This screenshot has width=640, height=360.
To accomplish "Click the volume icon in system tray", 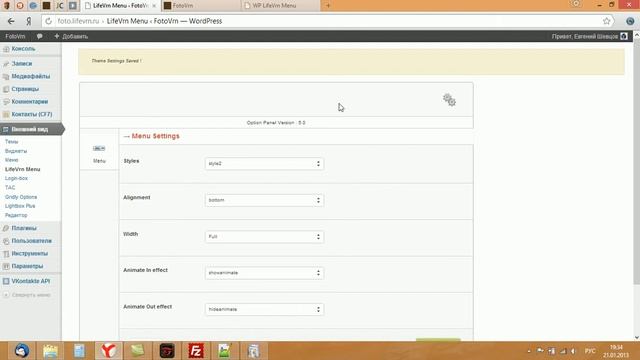I will coord(573,351).
